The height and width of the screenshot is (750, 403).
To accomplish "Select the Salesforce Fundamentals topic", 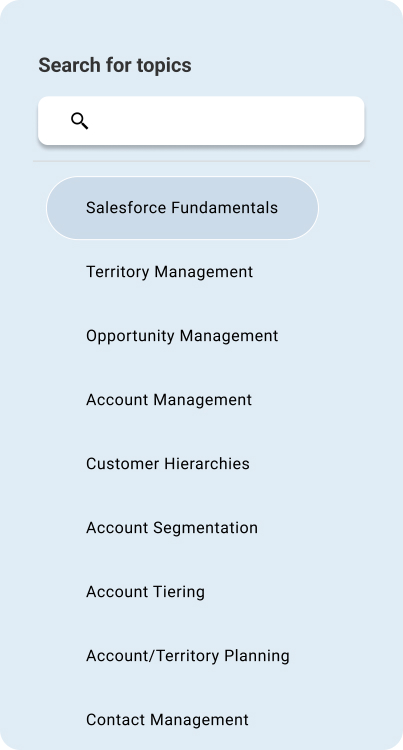I will (x=182, y=208).
